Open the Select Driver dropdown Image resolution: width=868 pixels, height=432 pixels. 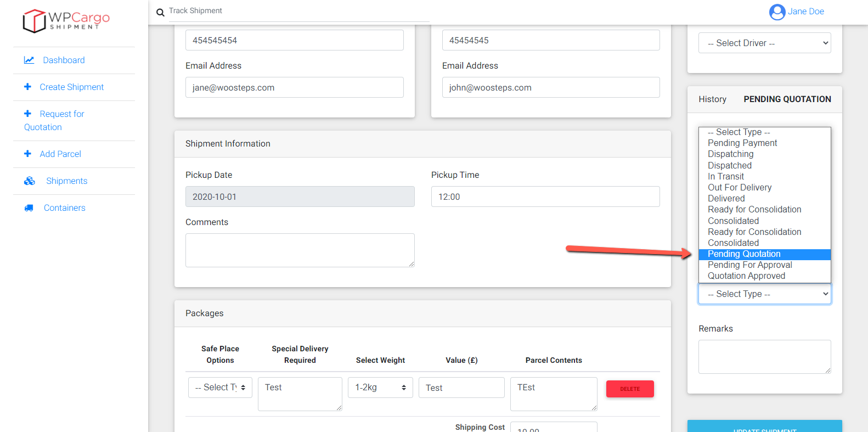coord(764,43)
